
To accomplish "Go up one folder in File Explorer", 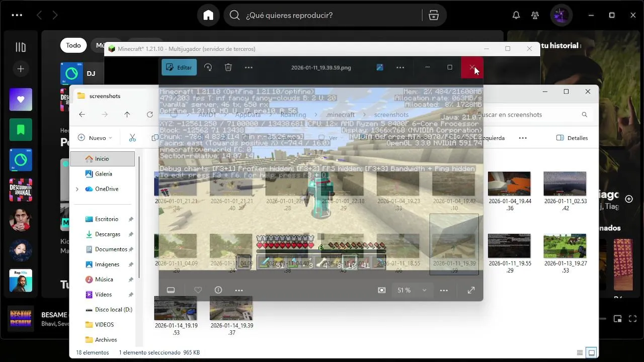I will (x=127, y=115).
